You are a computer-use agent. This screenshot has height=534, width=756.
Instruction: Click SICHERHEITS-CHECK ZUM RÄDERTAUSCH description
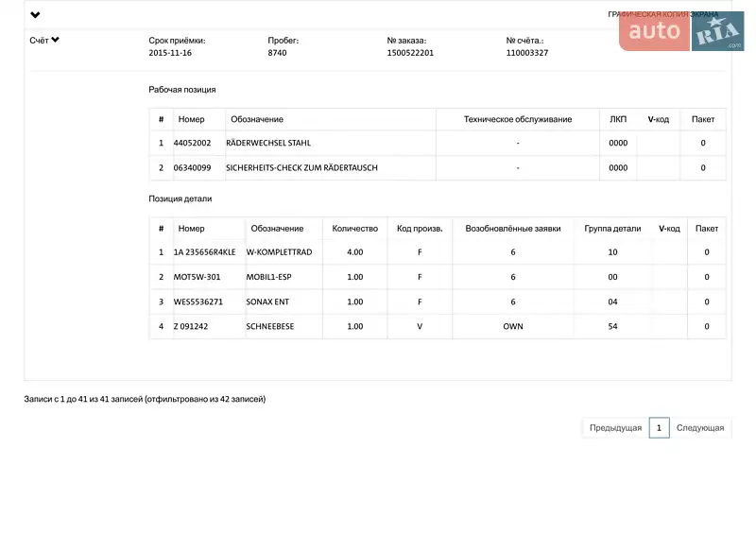pyautogui.click(x=301, y=168)
